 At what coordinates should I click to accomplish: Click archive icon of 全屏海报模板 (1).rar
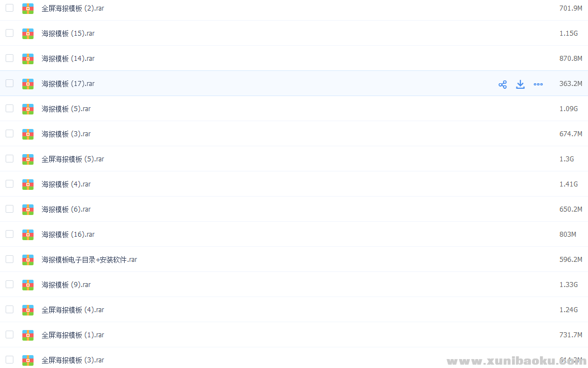click(x=28, y=335)
